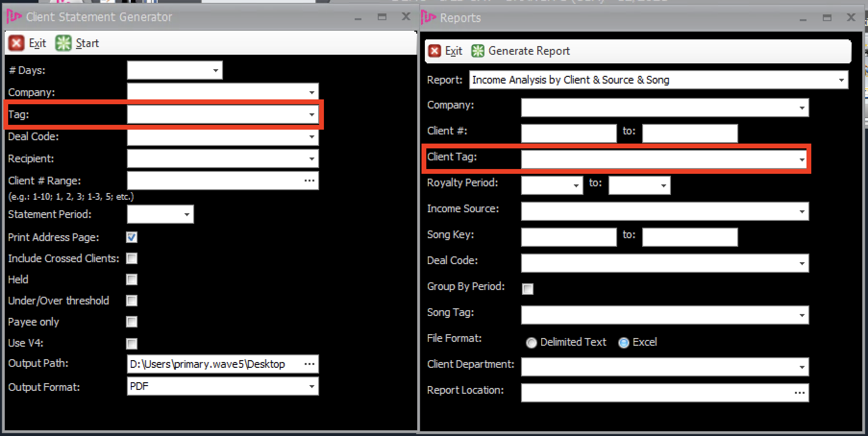Expand the Output Format PDF dropdown
Image resolution: width=868 pixels, height=436 pixels.
pos(312,386)
